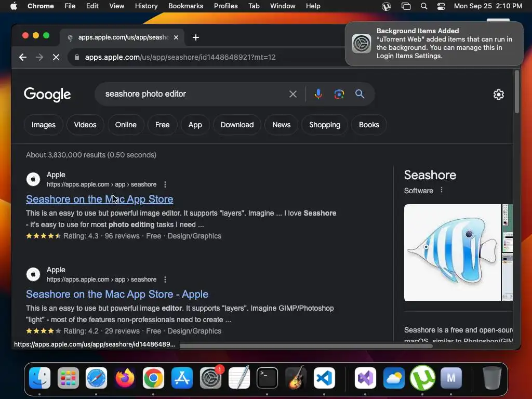Open Finder from the Dock
The image size is (532, 399).
tap(39, 378)
